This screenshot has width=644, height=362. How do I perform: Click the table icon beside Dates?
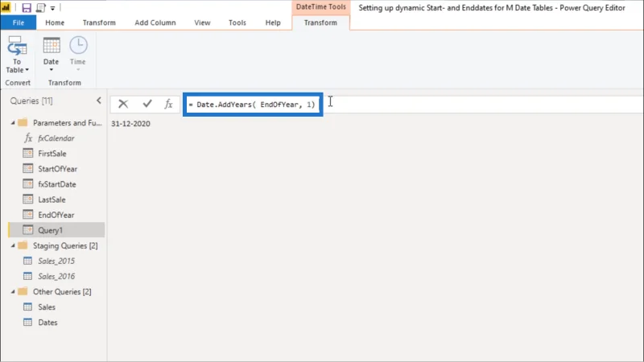(28, 322)
